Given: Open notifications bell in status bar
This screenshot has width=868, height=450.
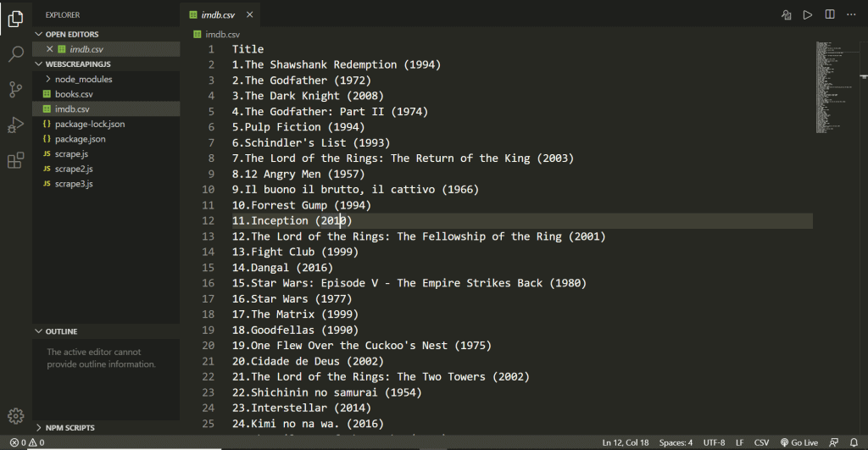Looking at the screenshot, I should (854, 442).
